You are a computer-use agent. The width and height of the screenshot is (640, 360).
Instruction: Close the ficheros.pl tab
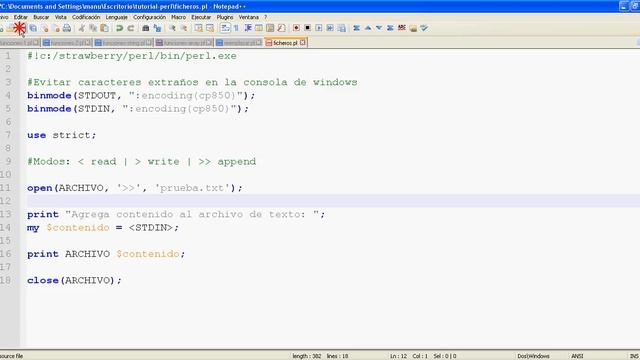pos(302,42)
